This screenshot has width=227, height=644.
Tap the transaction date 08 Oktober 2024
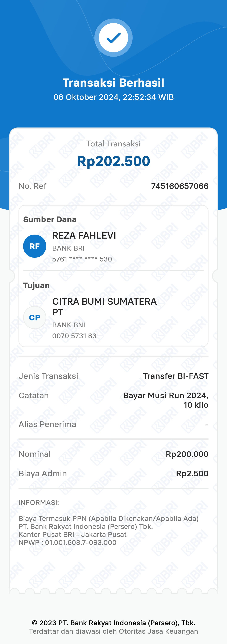click(x=86, y=97)
